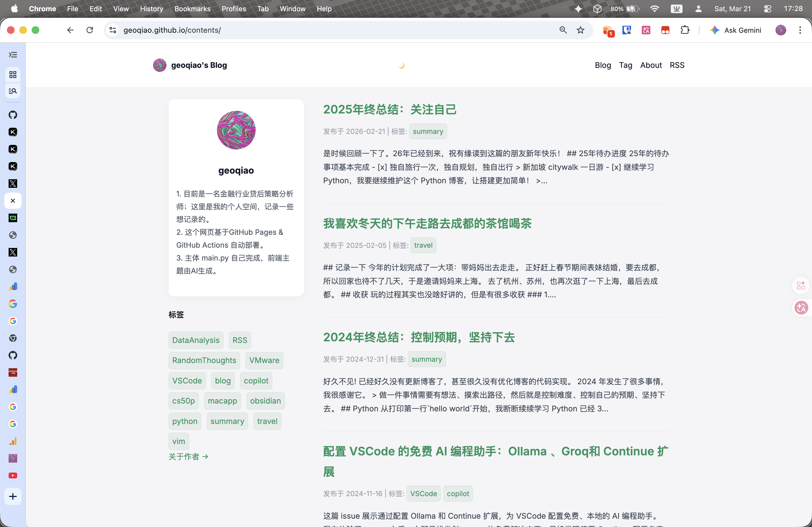
Task: Open a new tab with the plus button
Action: [13, 496]
